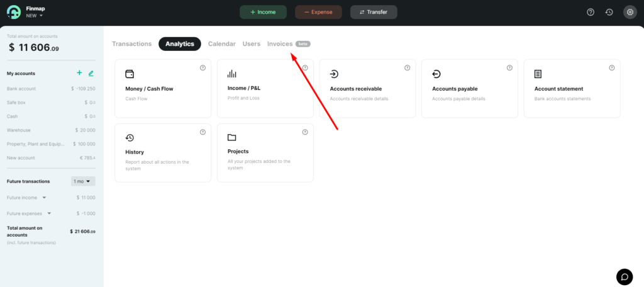
Task: Open the Invoices beta tab
Action: [x=289, y=43]
